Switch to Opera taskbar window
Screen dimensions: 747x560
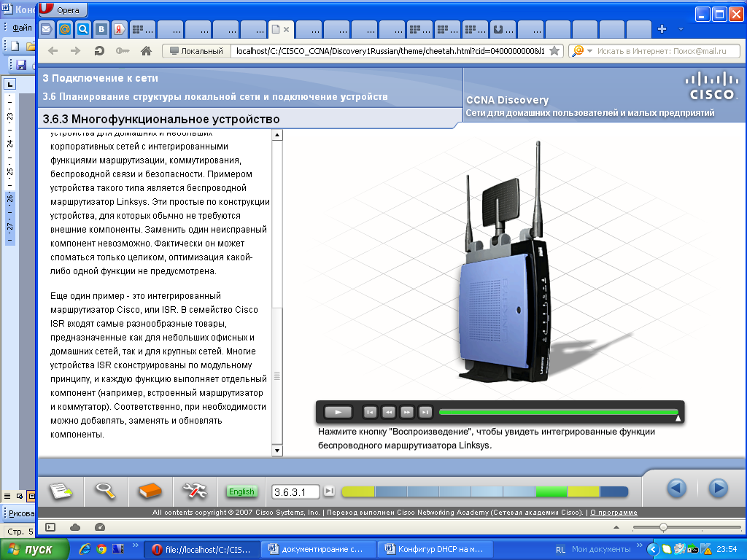click(x=201, y=550)
